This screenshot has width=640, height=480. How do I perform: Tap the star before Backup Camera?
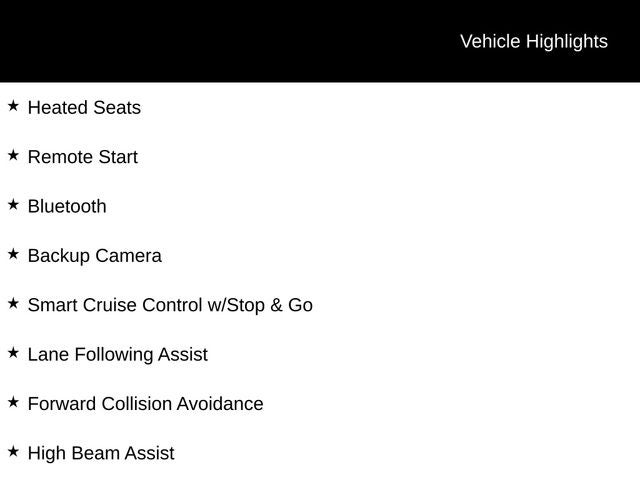click(x=13, y=254)
